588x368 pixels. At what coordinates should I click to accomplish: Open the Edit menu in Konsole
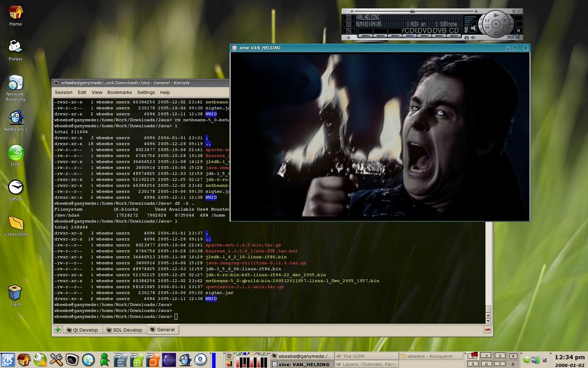point(82,93)
